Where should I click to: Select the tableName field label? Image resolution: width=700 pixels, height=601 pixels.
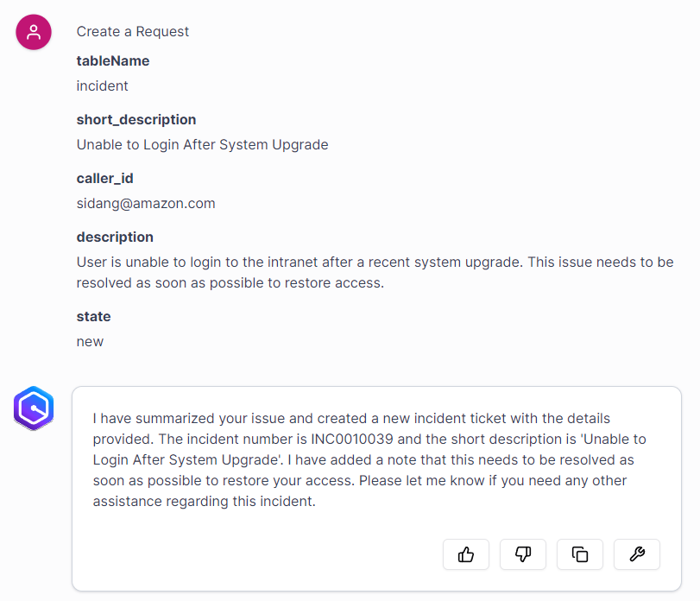(x=112, y=60)
